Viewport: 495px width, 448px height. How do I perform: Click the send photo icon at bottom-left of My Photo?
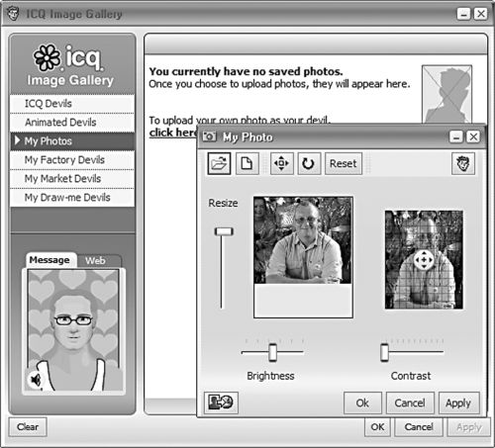221,403
